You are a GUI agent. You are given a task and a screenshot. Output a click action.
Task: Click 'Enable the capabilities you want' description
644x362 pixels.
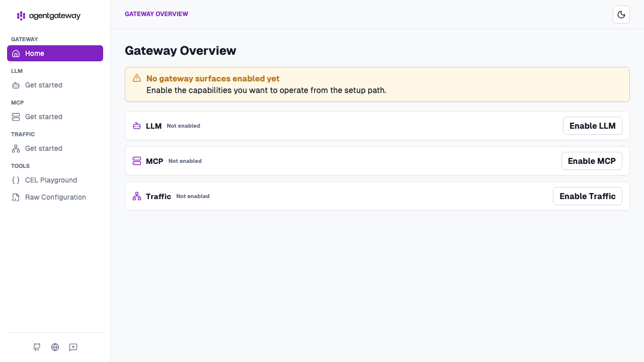click(x=266, y=90)
